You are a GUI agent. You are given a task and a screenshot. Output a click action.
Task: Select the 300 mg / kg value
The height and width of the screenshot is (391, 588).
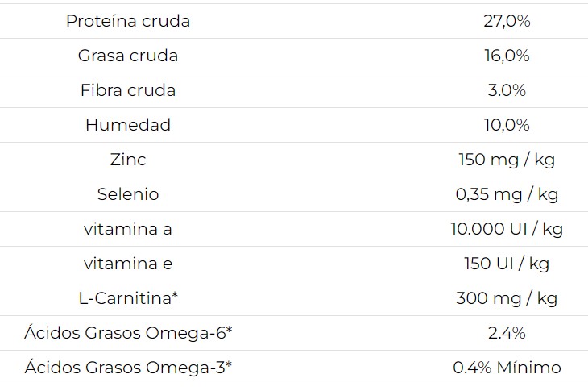(x=507, y=298)
